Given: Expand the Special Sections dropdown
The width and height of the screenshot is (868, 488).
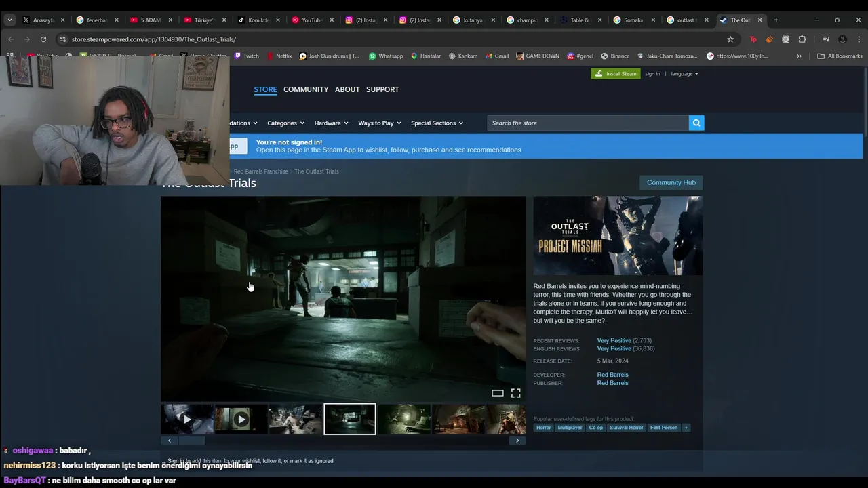Looking at the screenshot, I should (x=437, y=123).
